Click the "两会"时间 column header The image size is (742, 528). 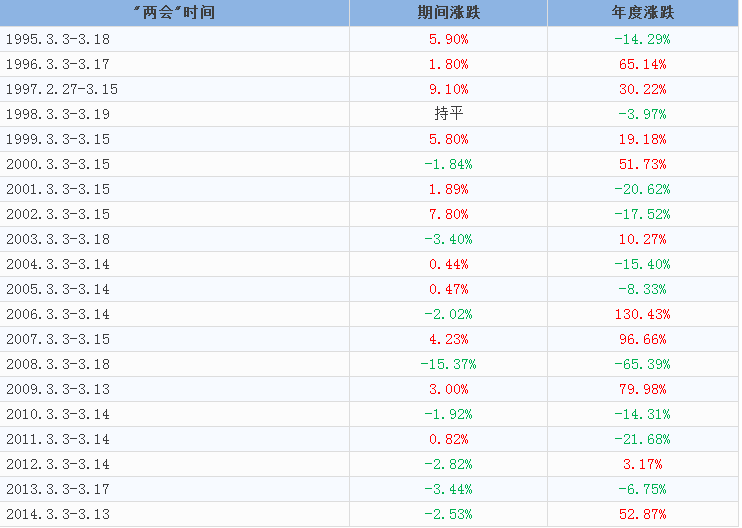click(174, 13)
